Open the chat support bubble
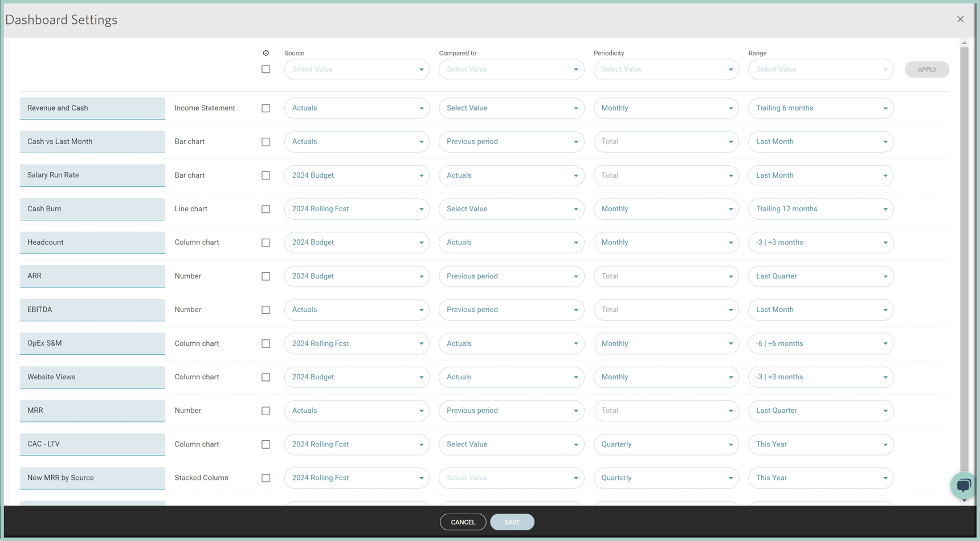980x541 pixels. (963, 485)
